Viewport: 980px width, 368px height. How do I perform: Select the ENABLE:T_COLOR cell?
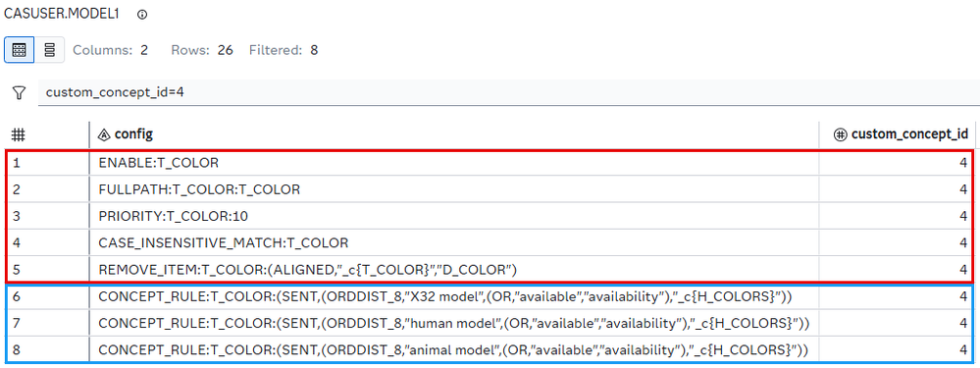click(x=454, y=163)
